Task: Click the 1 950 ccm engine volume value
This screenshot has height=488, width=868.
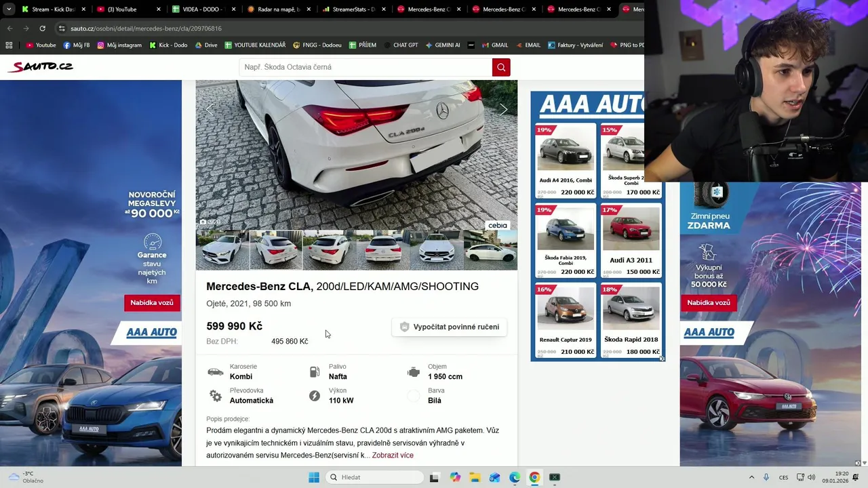Action: (445, 377)
